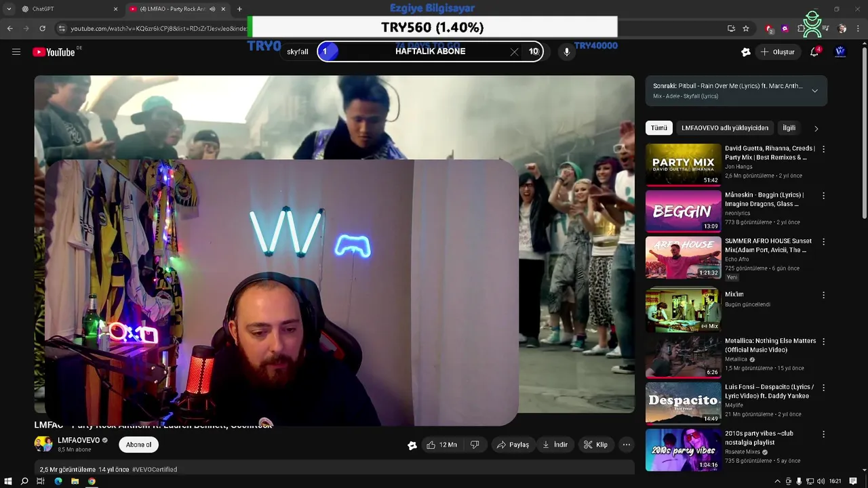This screenshot has width=868, height=488.
Task: Open Metallica Nothing Else Matters thumbnail
Action: pyautogui.click(x=683, y=357)
